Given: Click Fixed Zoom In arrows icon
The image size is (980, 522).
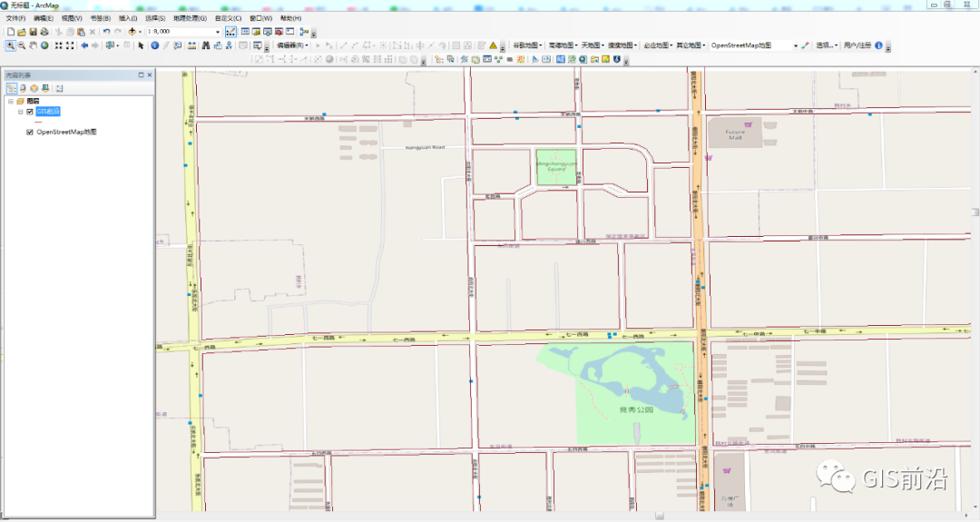Looking at the screenshot, I should click(59, 45).
